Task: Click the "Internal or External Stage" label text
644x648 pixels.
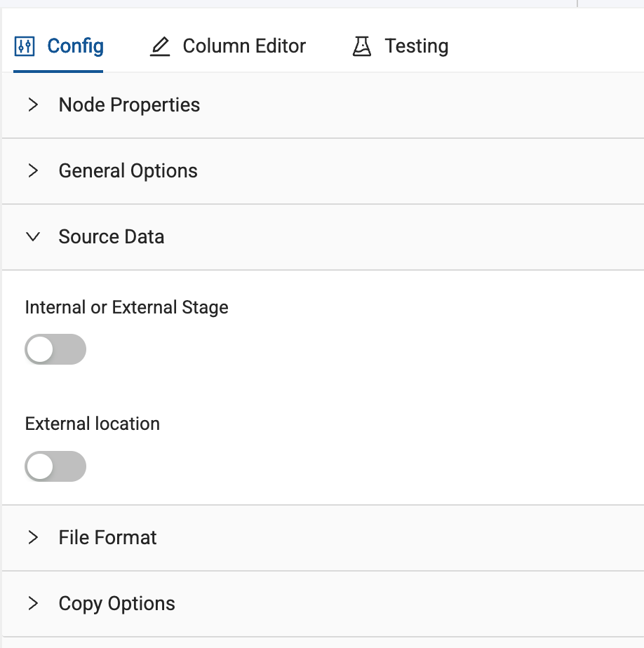Action: coord(126,307)
